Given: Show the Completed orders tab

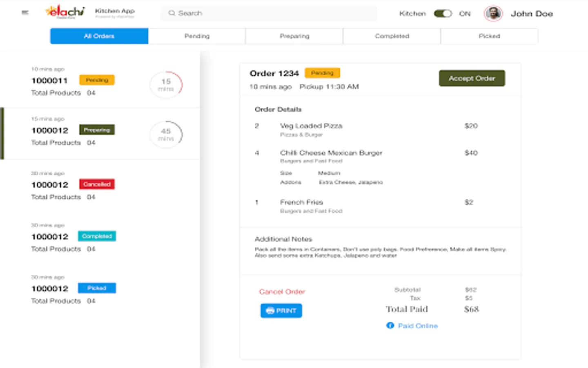Looking at the screenshot, I should coord(392,36).
